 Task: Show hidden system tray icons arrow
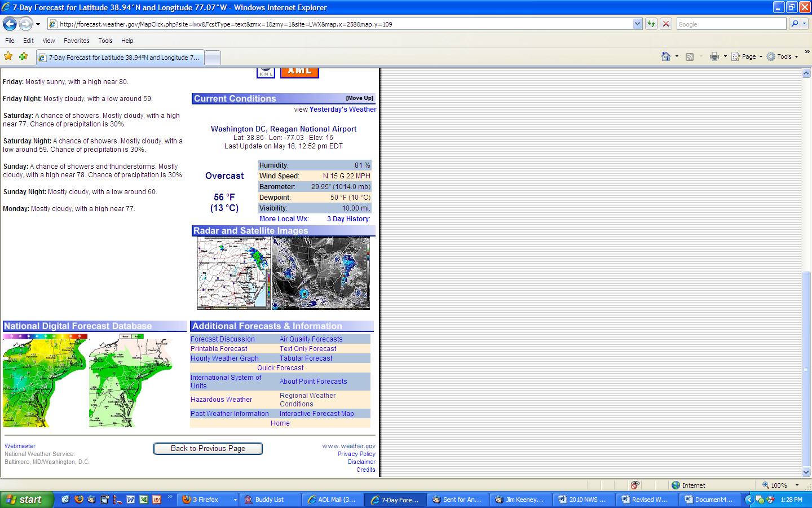click(x=749, y=500)
